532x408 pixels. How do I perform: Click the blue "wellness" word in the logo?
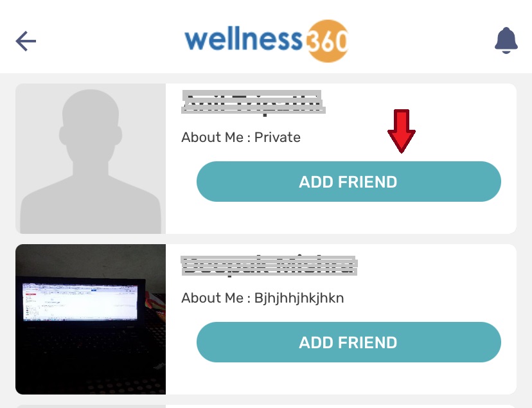[x=243, y=39]
